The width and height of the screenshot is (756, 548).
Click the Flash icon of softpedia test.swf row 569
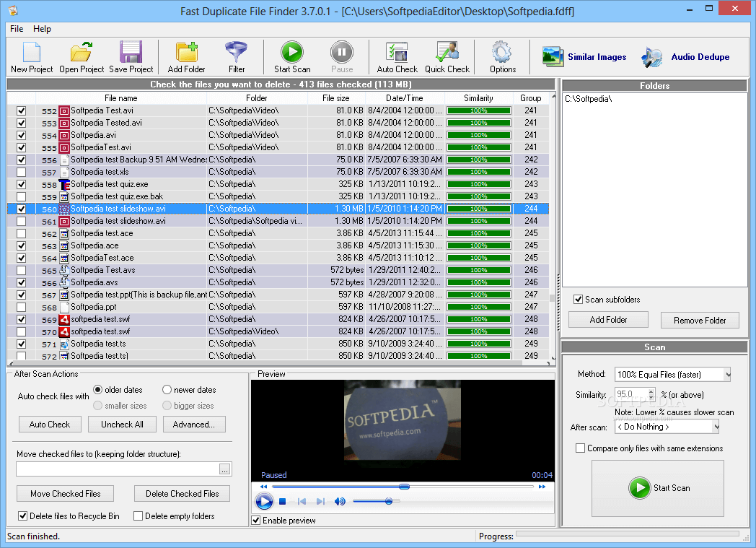64,319
